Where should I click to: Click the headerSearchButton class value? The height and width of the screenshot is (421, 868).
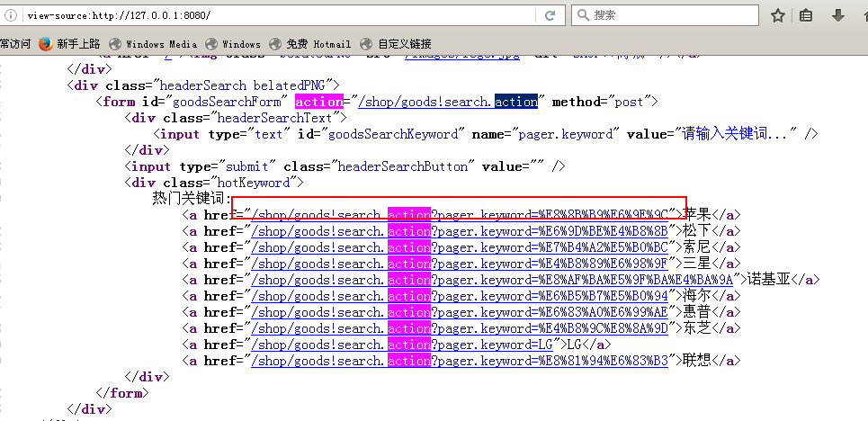point(402,166)
